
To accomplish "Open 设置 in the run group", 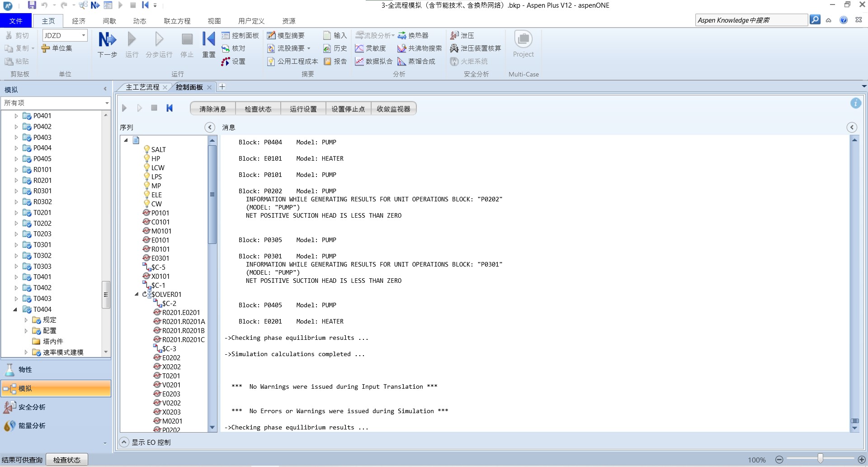I will click(233, 62).
